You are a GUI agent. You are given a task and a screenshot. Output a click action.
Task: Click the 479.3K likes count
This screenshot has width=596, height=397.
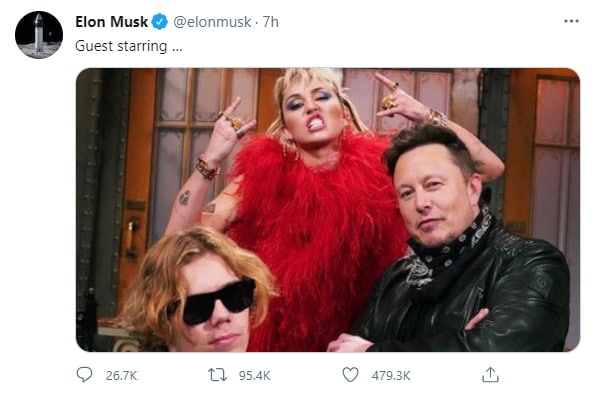tap(391, 376)
